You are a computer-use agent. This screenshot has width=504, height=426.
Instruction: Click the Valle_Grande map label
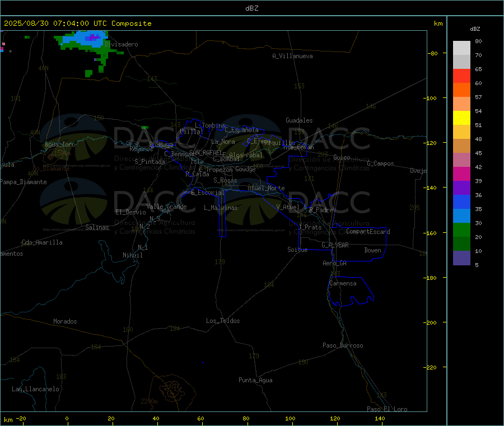coord(166,207)
